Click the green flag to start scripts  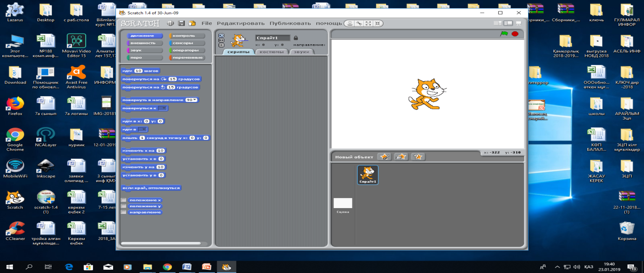pyautogui.click(x=504, y=34)
